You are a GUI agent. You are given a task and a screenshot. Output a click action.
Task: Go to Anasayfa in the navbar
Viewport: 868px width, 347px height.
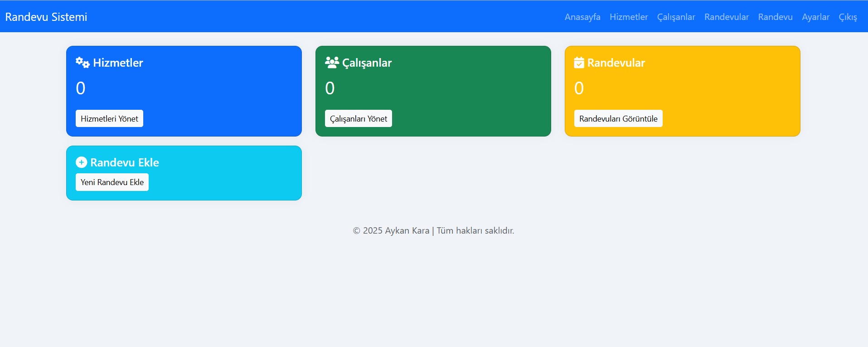(582, 17)
